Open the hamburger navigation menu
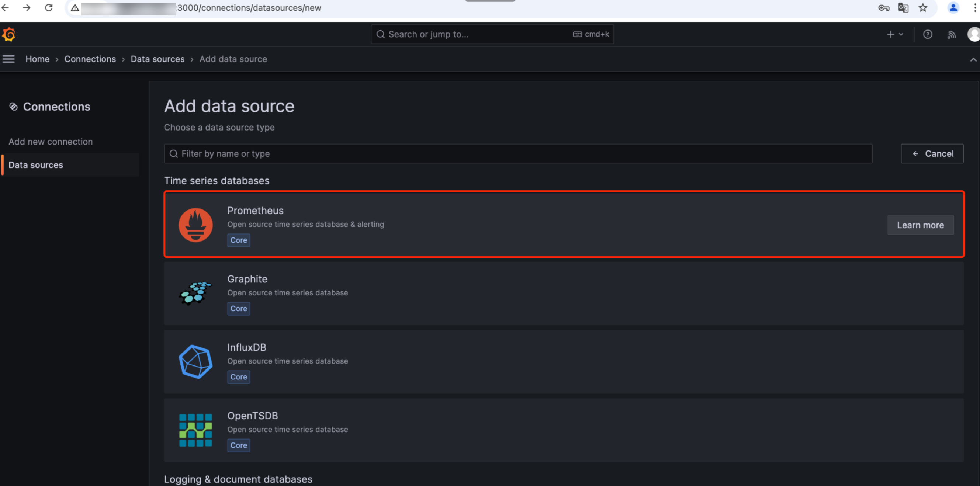Viewport: 980px width, 486px height. (x=8, y=59)
